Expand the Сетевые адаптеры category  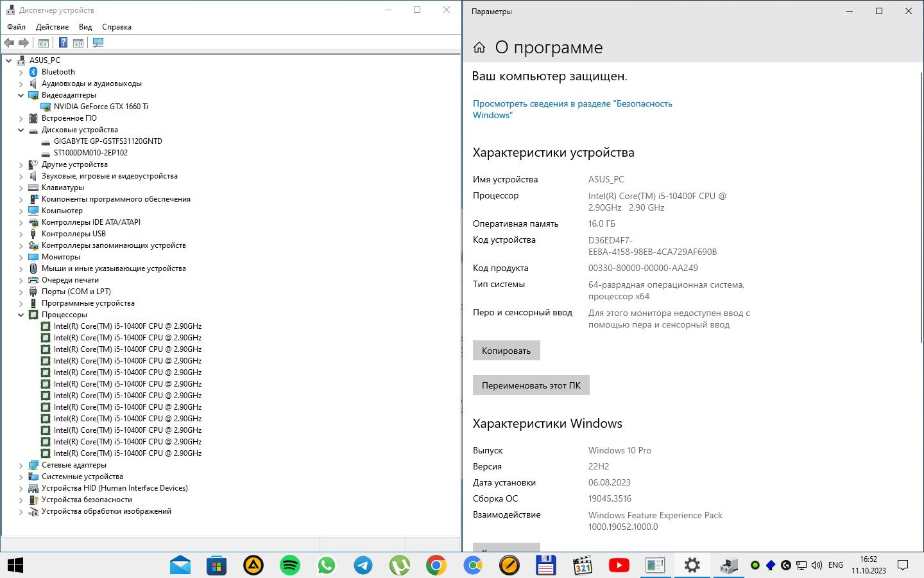coord(21,465)
